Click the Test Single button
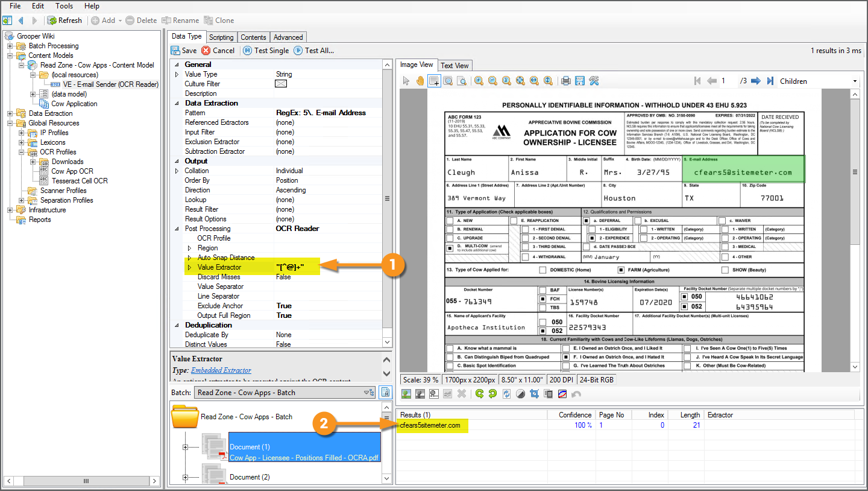Screen dimensions: 868x491 coord(265,51)
